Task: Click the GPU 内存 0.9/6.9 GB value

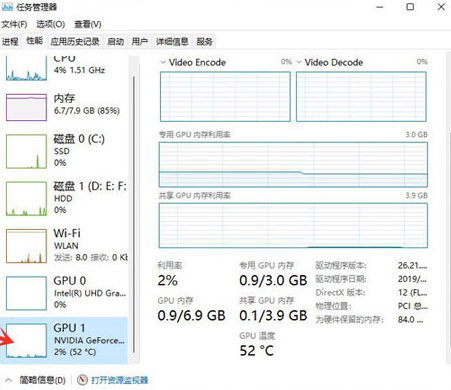Action: tap(191, 315)
